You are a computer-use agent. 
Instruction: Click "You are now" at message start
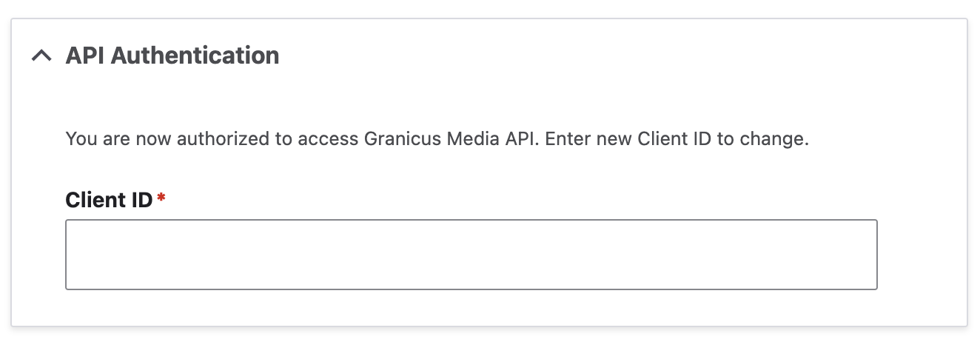tap(104, 138)
